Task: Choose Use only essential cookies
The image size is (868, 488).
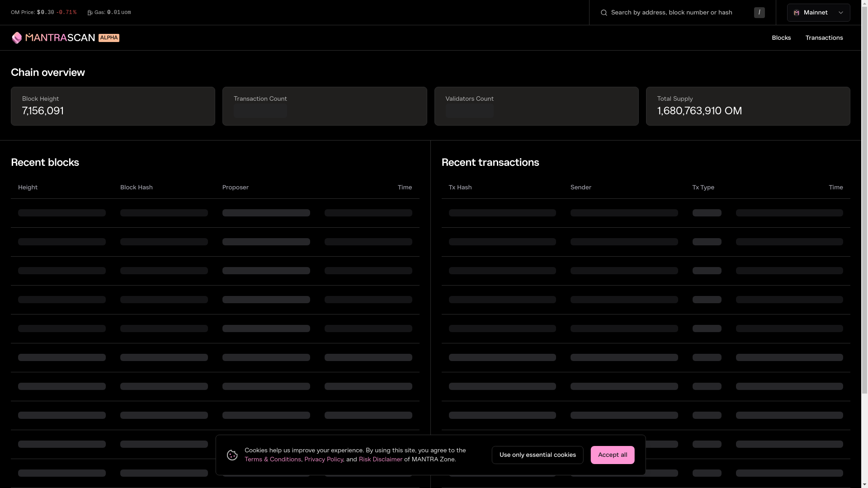Action: [x=538, y=455]
